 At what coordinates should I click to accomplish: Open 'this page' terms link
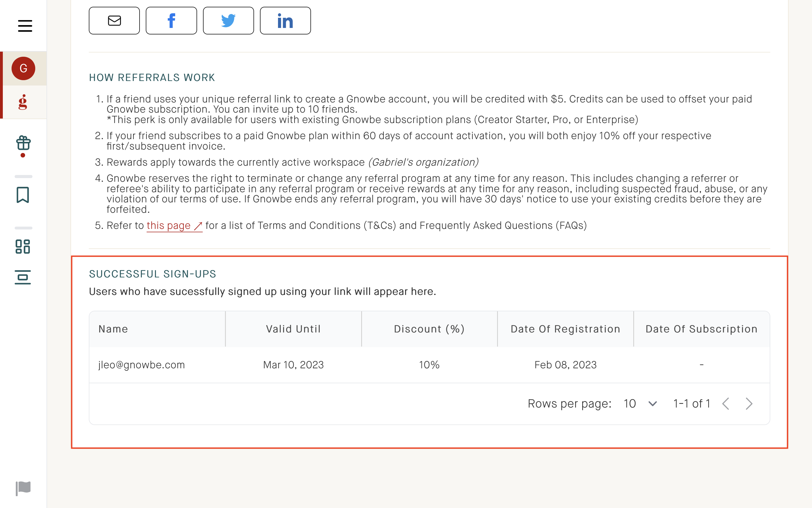[x=175, y=225]
